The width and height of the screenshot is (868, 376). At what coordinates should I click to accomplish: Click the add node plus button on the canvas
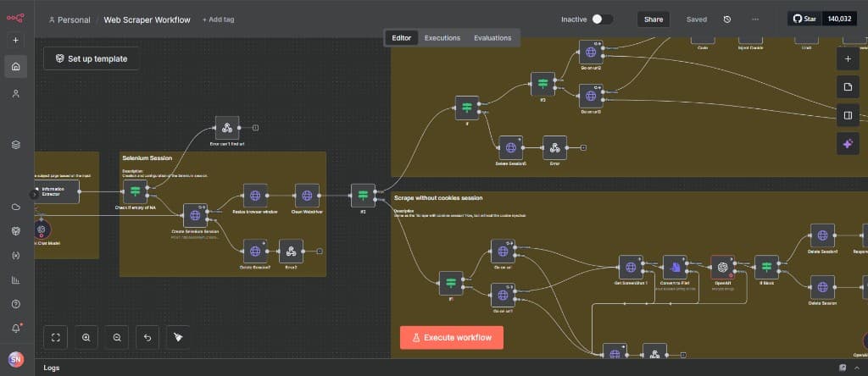tap(848, 58)
